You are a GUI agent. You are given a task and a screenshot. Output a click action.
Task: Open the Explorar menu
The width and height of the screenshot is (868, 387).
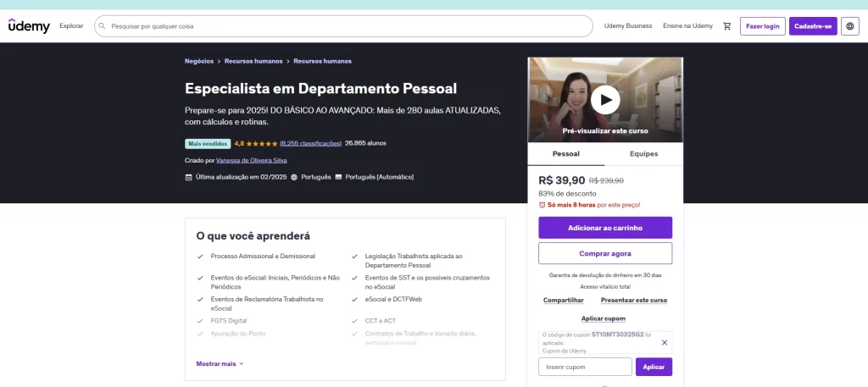[71, 26]
